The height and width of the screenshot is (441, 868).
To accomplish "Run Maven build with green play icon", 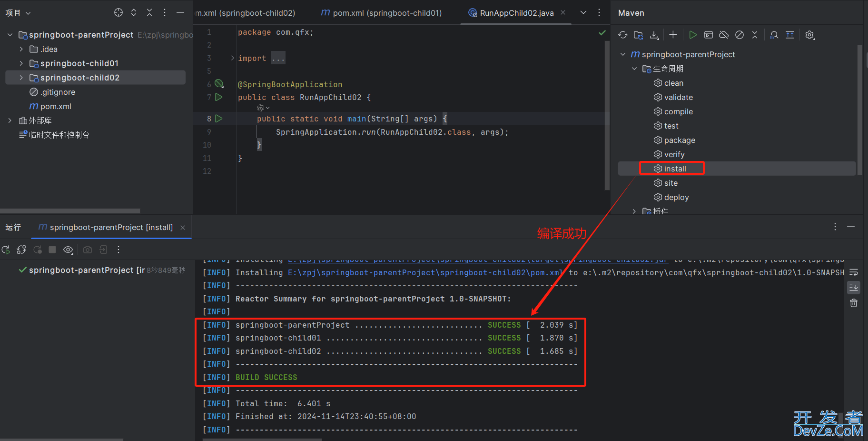I will pos(693,35).
